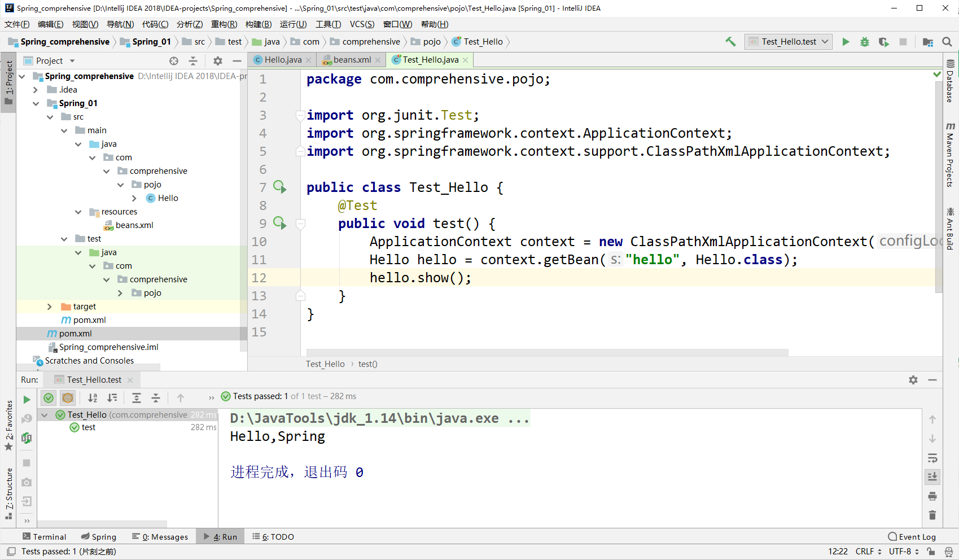Open the 0: Messages tool window
The width and height of the screenshot is (959, 560).
(x=160, y=536)
